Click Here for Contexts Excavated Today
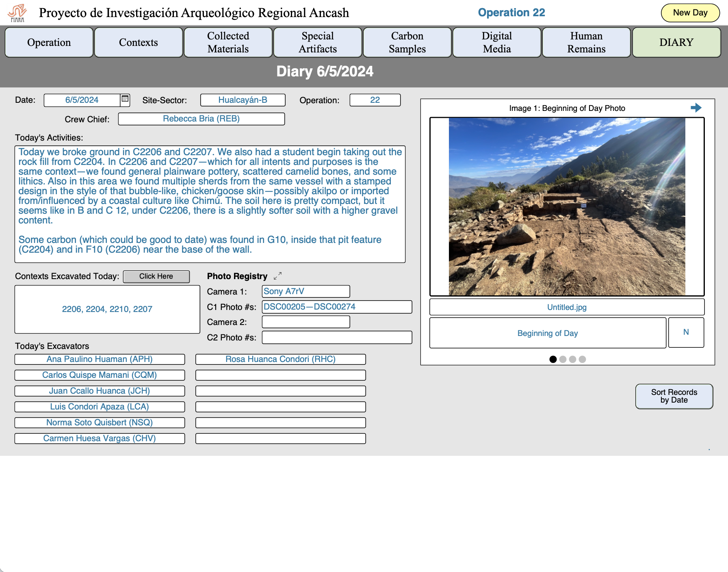Viewport: 728px width, 572px height. (156, 276)
